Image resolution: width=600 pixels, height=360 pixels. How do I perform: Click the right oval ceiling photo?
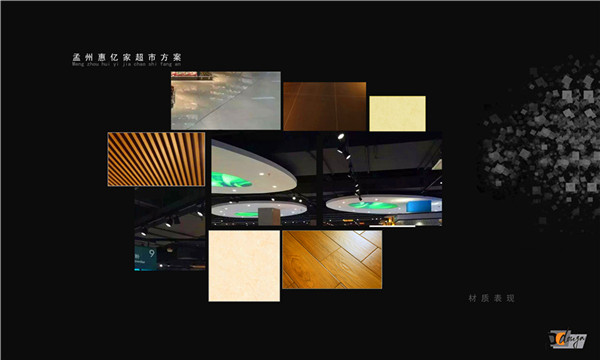pyautogui.click(x=382, y=179)
